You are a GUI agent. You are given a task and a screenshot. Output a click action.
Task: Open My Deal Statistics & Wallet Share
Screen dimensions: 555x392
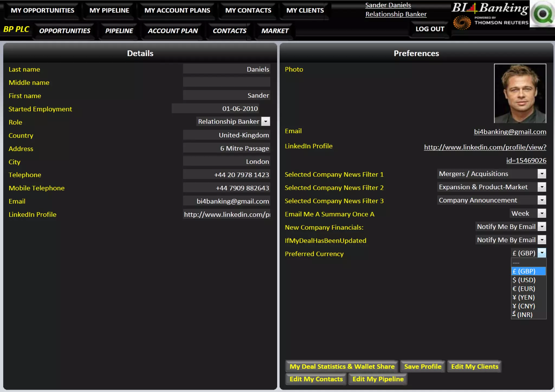click(x=342, y=367)
